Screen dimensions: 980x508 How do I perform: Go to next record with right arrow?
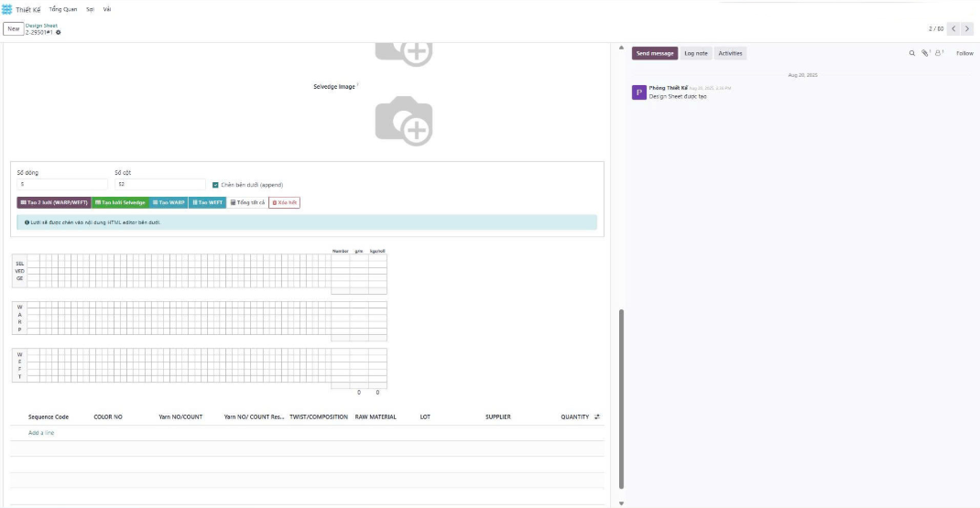[967, 29]
